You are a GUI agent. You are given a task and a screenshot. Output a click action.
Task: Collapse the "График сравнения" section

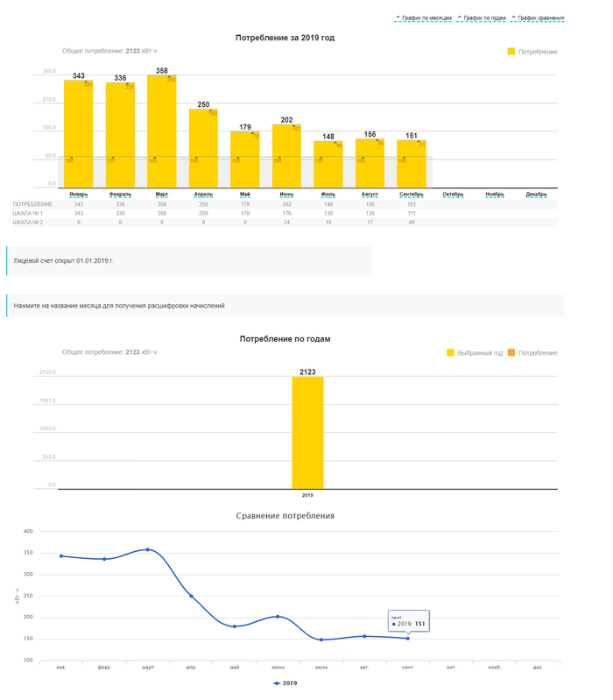pos(538,18)
